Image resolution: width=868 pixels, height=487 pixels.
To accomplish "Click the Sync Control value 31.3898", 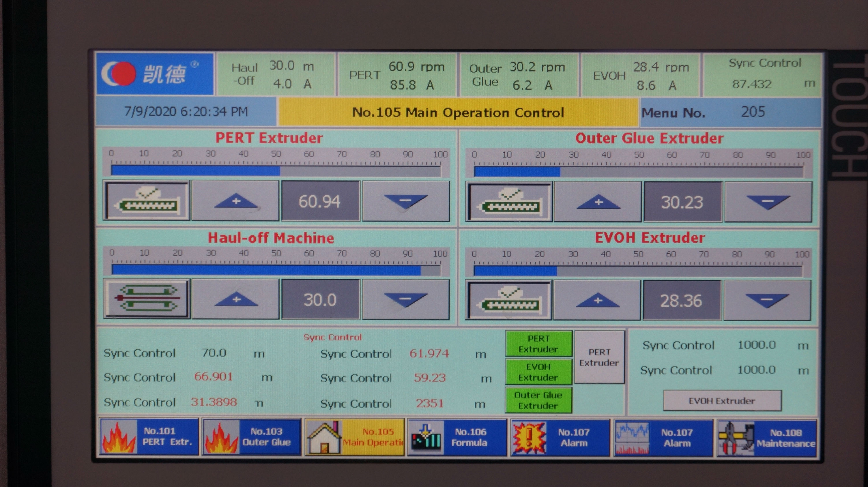I will click(214, 402).
